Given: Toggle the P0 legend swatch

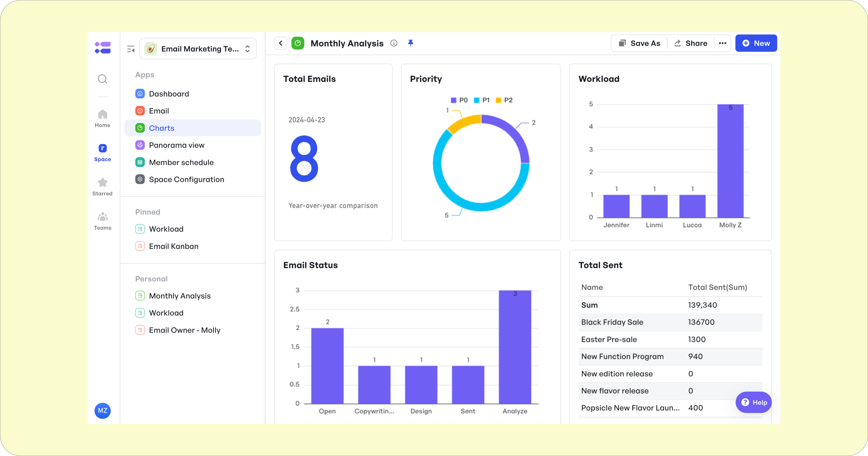Looking at the screenshot, I should (x=453, y=100).
